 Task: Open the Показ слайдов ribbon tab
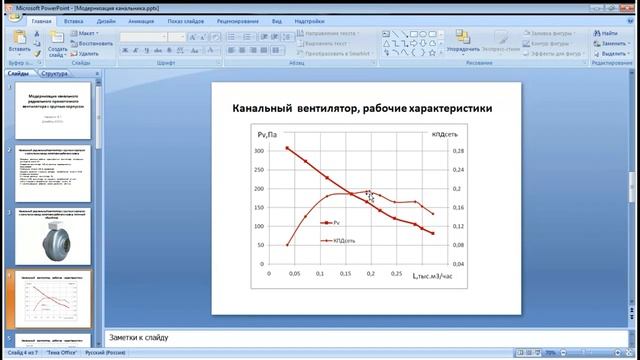[x=186, y=21]
